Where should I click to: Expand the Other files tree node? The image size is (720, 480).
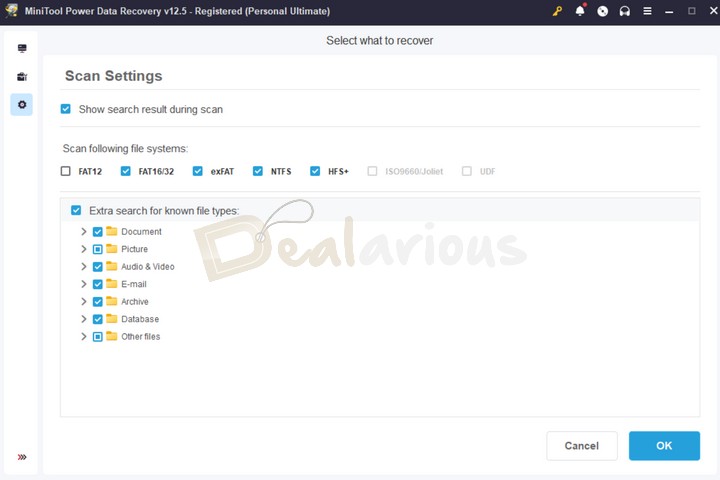[84, 336]
